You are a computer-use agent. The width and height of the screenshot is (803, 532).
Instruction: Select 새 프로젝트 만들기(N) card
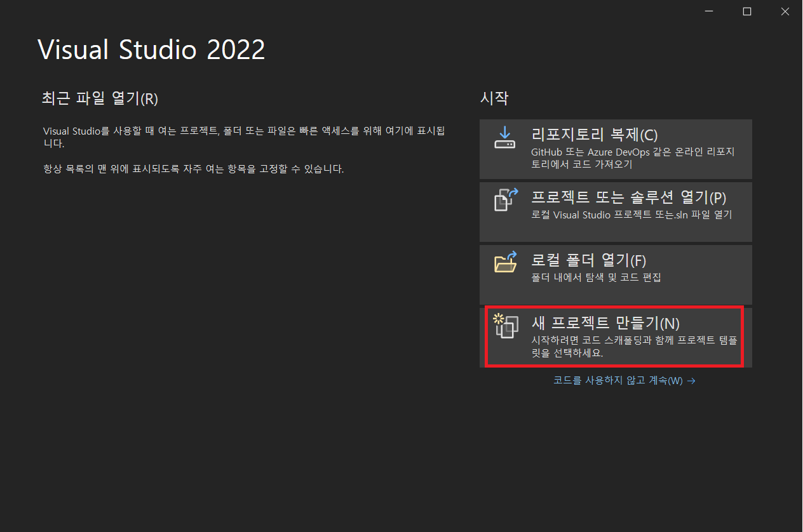point(616,337)
